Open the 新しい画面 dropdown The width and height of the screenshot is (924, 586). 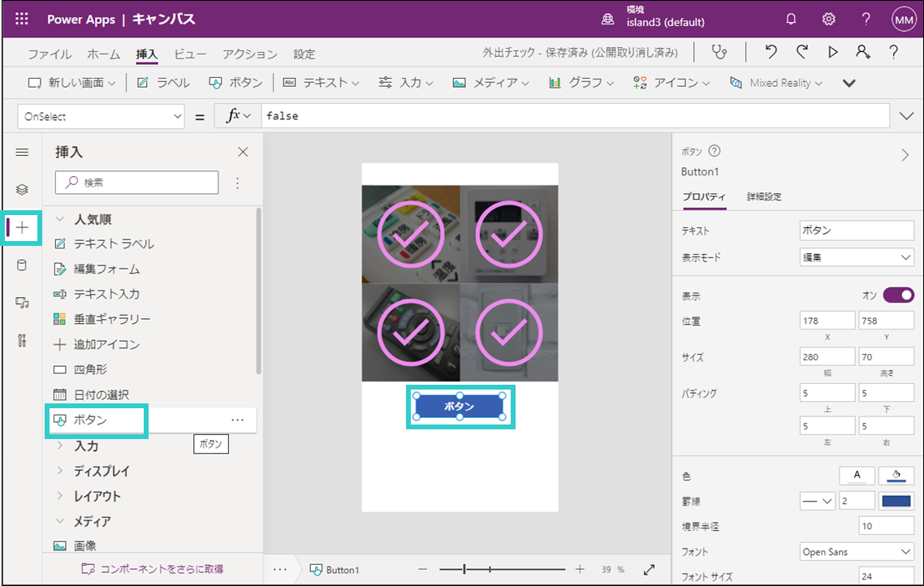coord(71,83)
